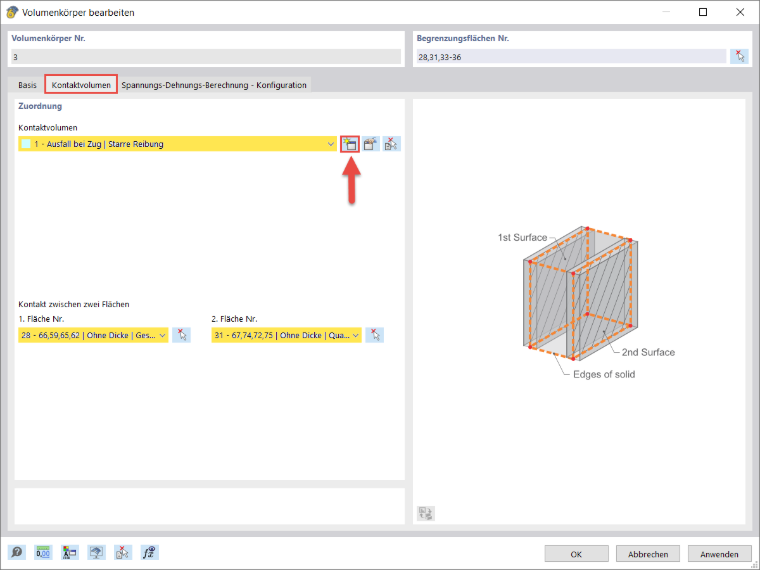This screenshot has height=570, width=760.
Task: Switch to the Basis tab
Action: click(27, 85)
